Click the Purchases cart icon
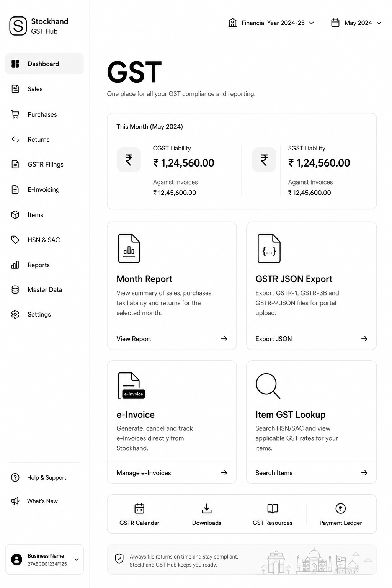 click(15, 114)
